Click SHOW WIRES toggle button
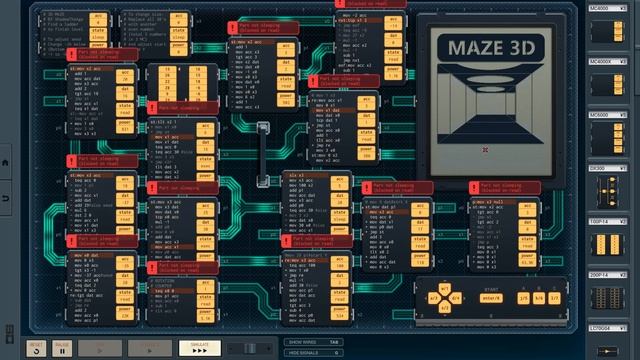The width and height of the screenshot is (640, 360). click(313, 342)
